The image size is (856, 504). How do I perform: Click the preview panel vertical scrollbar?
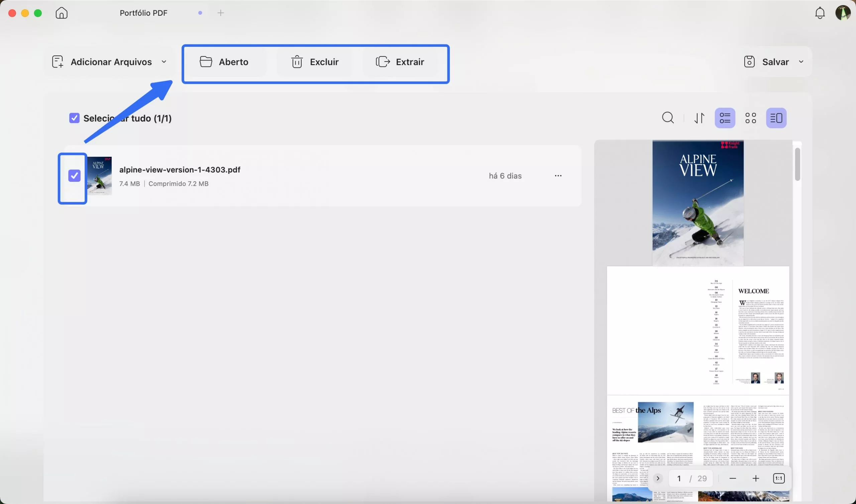pos(797,165)
